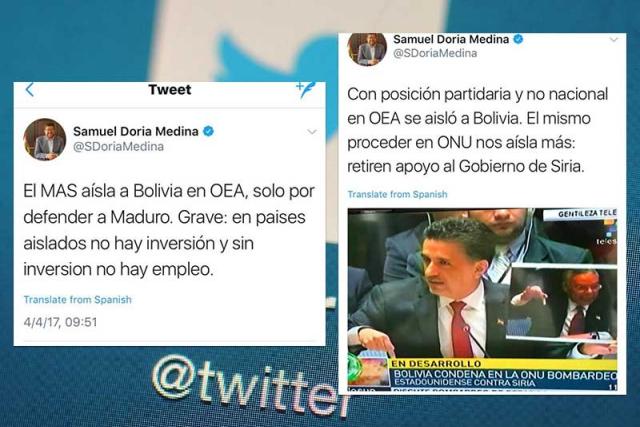Click the verified badge in the right tweet
The height and width of the screenshot is (427, 640).
click(x=518, y=39)
